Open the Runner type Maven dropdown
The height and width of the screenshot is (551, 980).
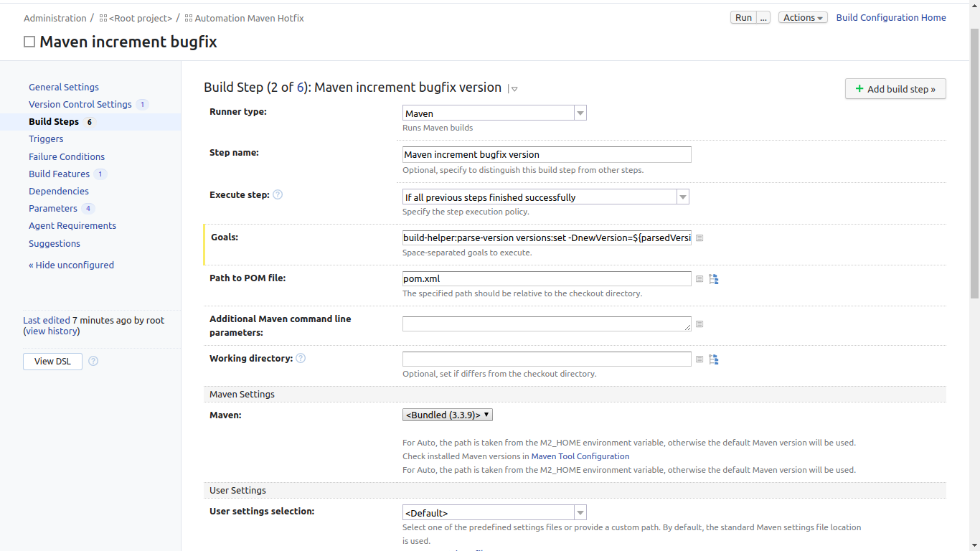click(494, 113)
